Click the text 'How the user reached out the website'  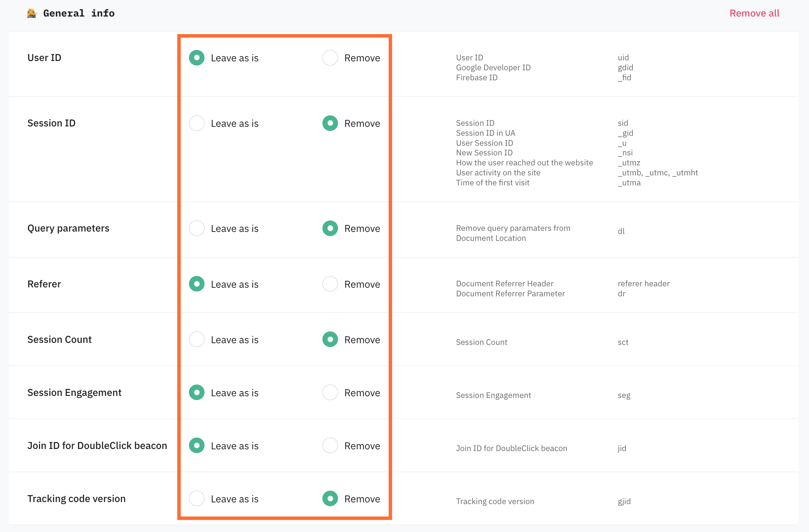524,163
